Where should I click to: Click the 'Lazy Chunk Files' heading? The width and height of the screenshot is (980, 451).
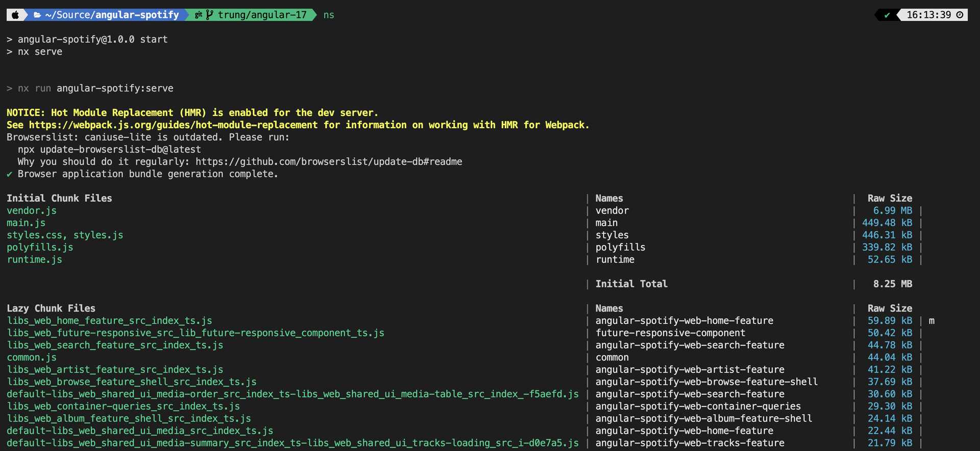click(51, 308)
